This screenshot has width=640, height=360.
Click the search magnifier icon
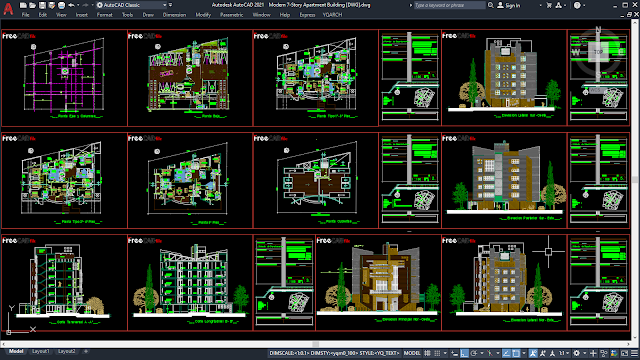click(x=491, y=5)
